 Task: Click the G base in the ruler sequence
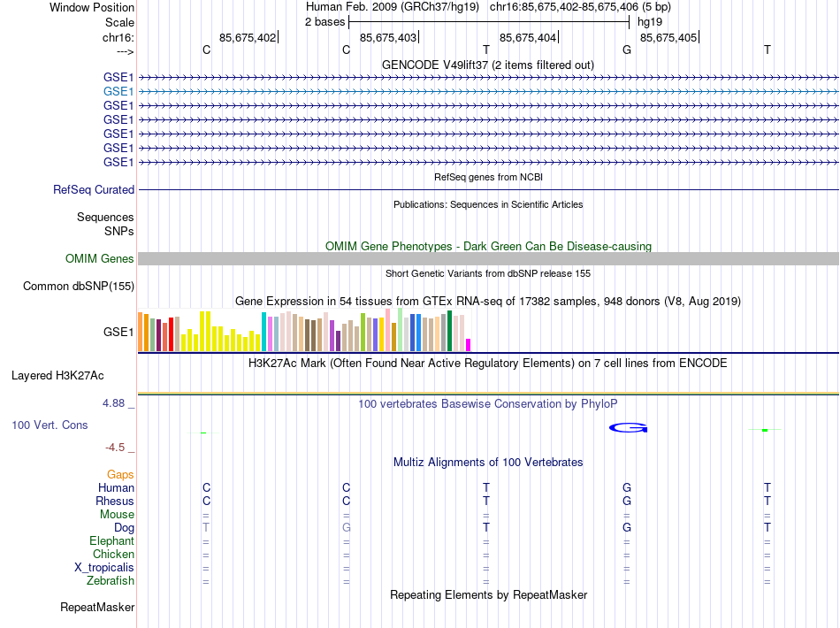(x=627, y=50)
